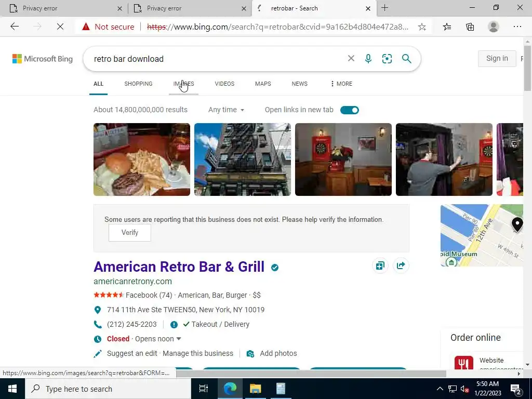Open a new browser tab
The image size is (532, 399).
point(385,8)
